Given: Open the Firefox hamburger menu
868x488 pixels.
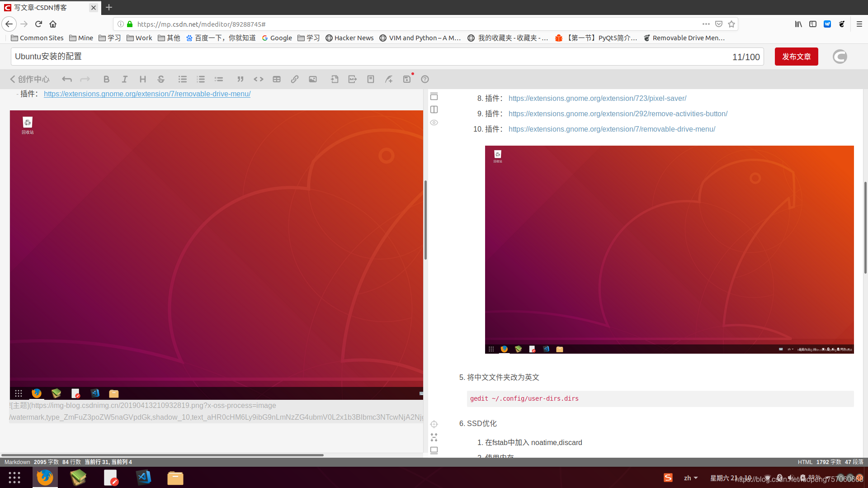Looking at the screenshot, I should coord(859,24).
